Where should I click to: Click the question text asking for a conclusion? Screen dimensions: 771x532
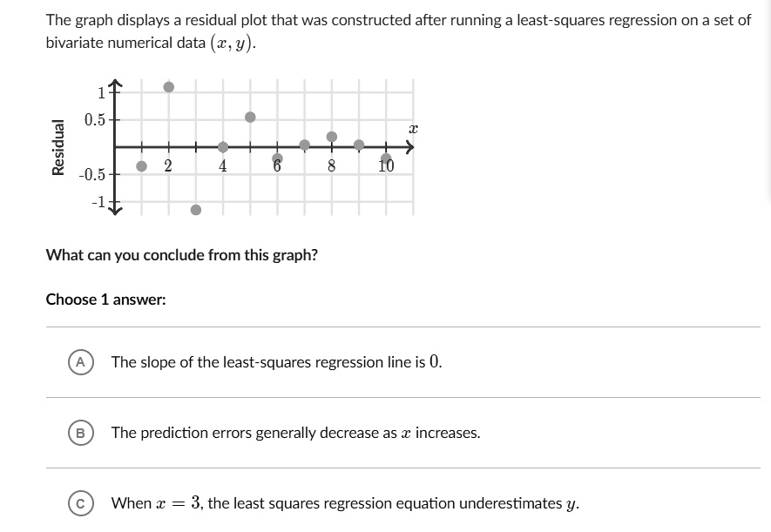pos(181,255)
